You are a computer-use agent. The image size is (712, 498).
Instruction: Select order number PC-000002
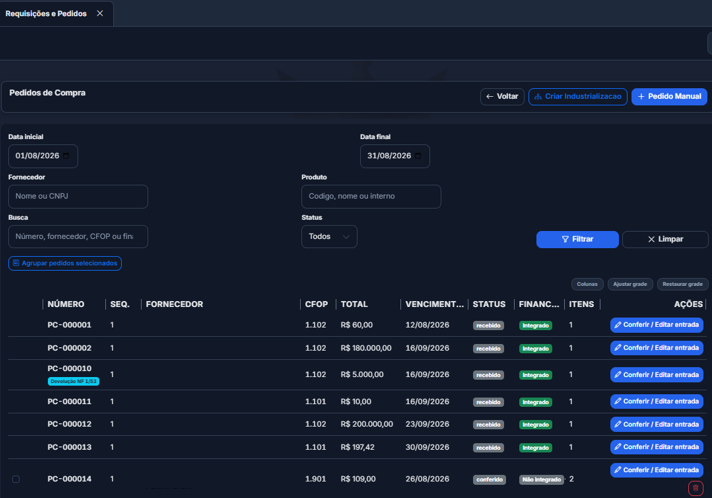69,348
